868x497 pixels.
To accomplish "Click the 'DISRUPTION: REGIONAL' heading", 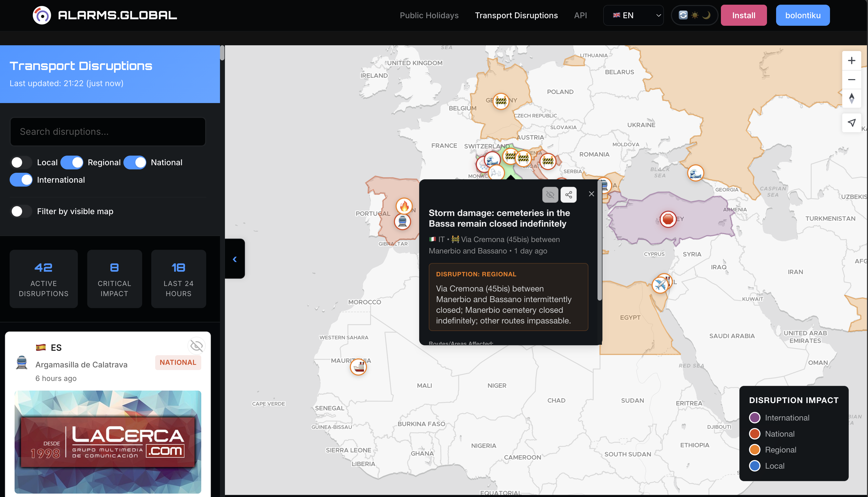I will coord(476,274).
